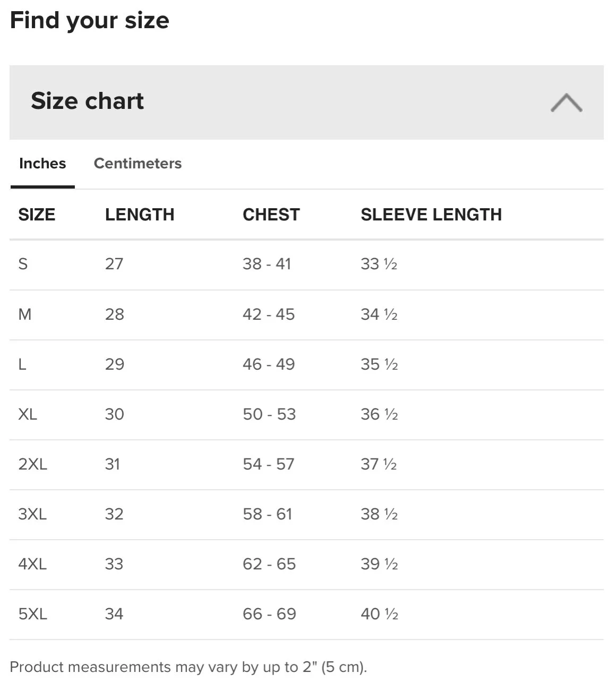Select the XL size row label

tap(28, 414)
